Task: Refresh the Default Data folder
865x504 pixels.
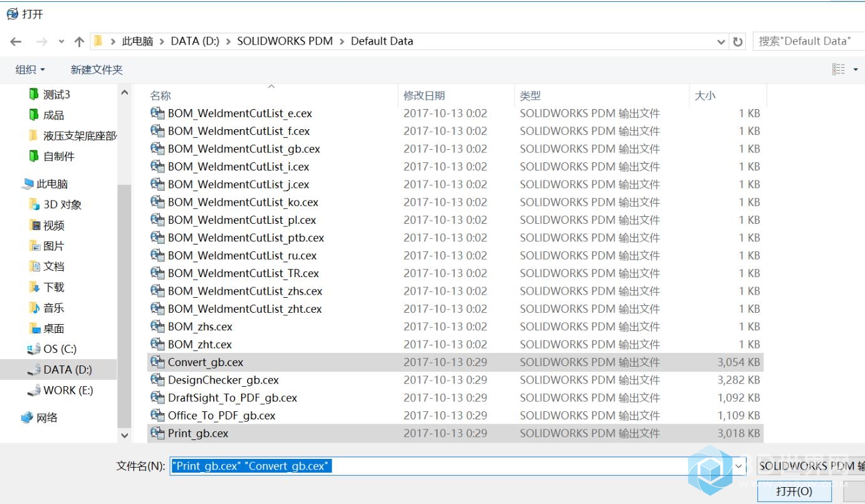Action: [x=738, y=41]
